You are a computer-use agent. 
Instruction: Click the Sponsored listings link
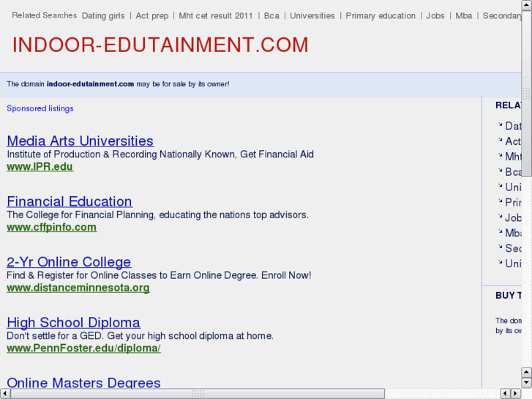pos(40,108)
